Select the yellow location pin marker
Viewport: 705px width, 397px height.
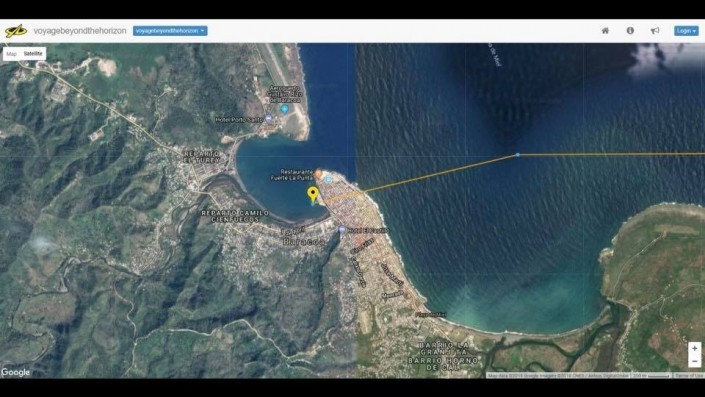[313, 195]
